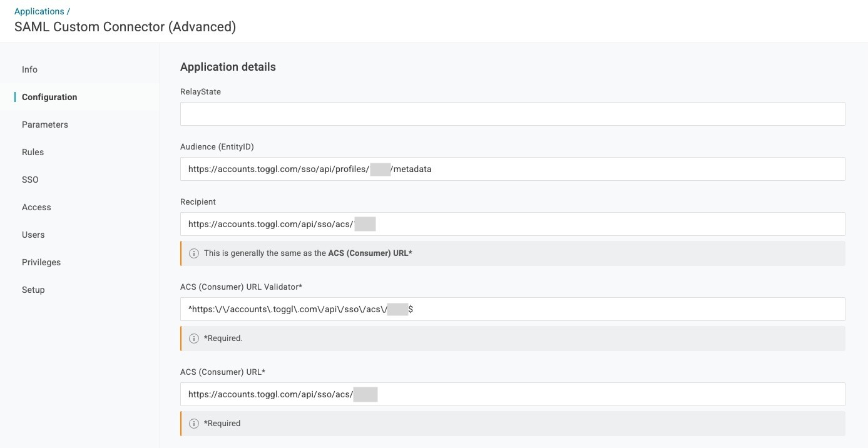Go back via Applications breadcrumb link
868x448 pixels.
[x=39, y=11]
